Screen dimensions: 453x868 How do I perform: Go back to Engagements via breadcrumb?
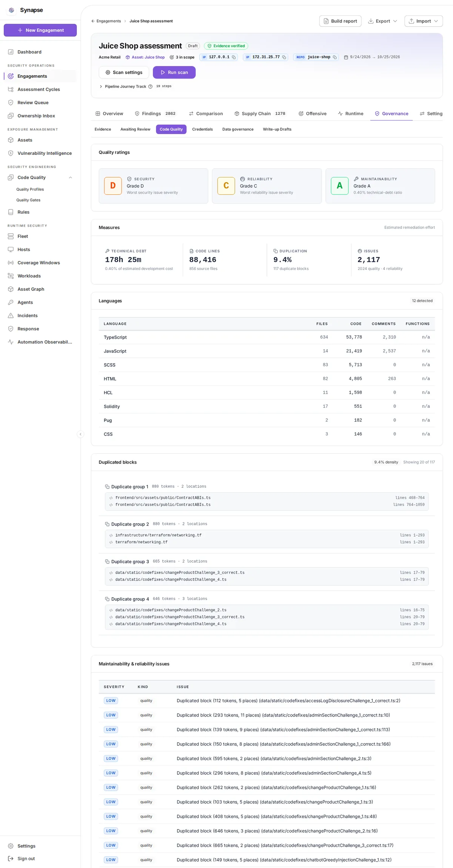[x=106, y=21]
